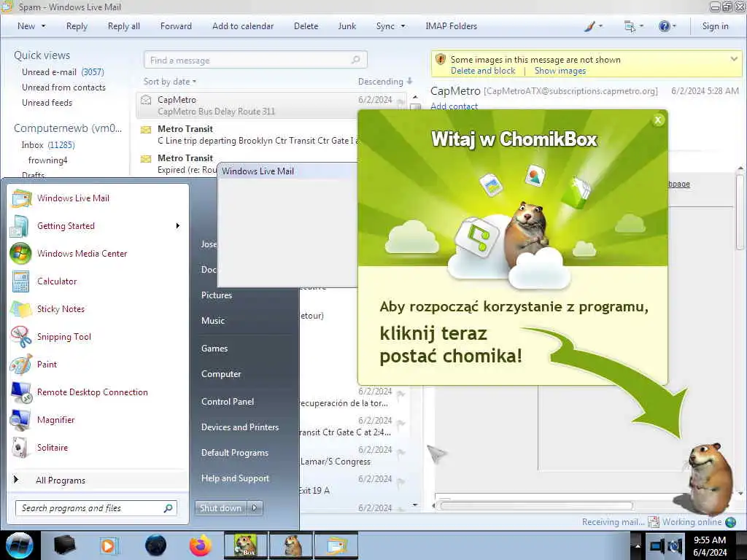Click Reply in the mail toolbar
The height and width of the screenshot is (560, 747).
[77, 26]
